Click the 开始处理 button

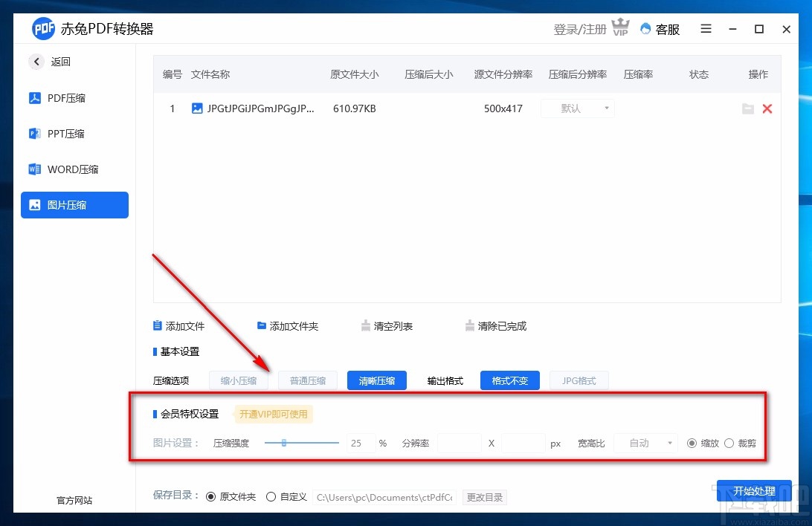[x=754, y=491]
